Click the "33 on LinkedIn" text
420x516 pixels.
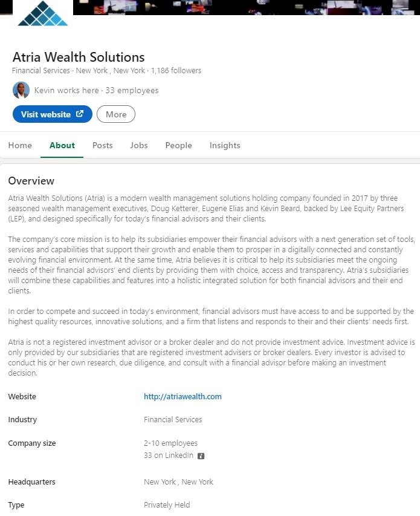point(169,456)
